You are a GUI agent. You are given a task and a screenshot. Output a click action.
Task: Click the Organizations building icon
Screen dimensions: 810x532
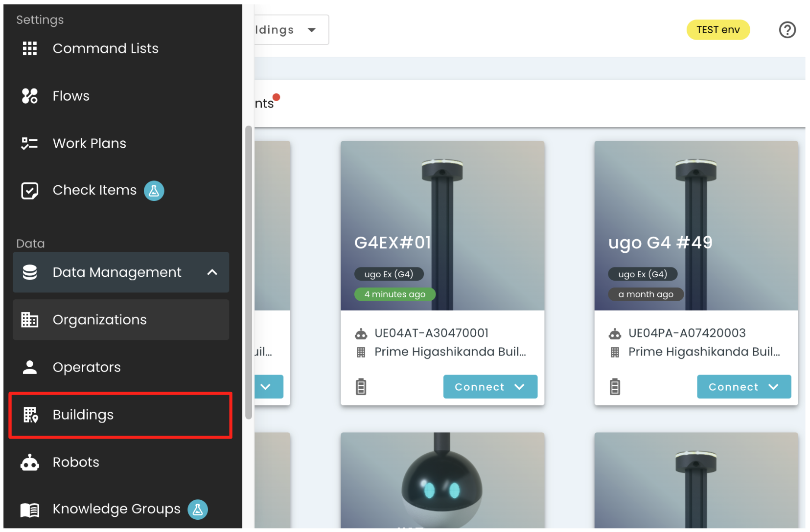[30, 320]
